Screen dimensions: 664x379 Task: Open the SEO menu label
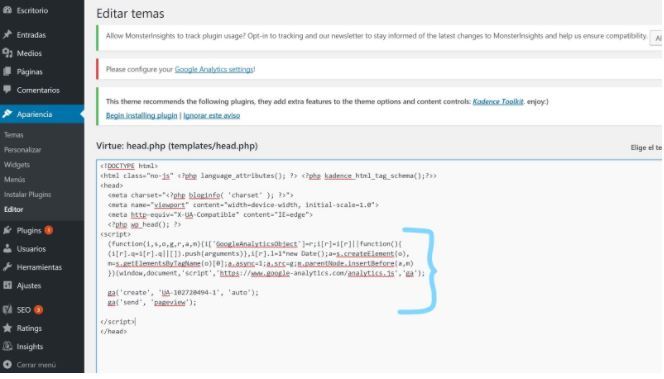click(24, 310)
